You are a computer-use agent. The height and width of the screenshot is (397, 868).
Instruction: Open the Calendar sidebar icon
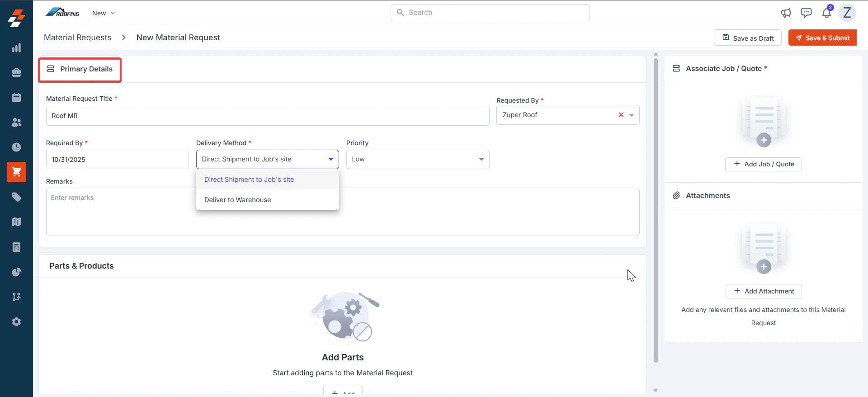point(16,98)
